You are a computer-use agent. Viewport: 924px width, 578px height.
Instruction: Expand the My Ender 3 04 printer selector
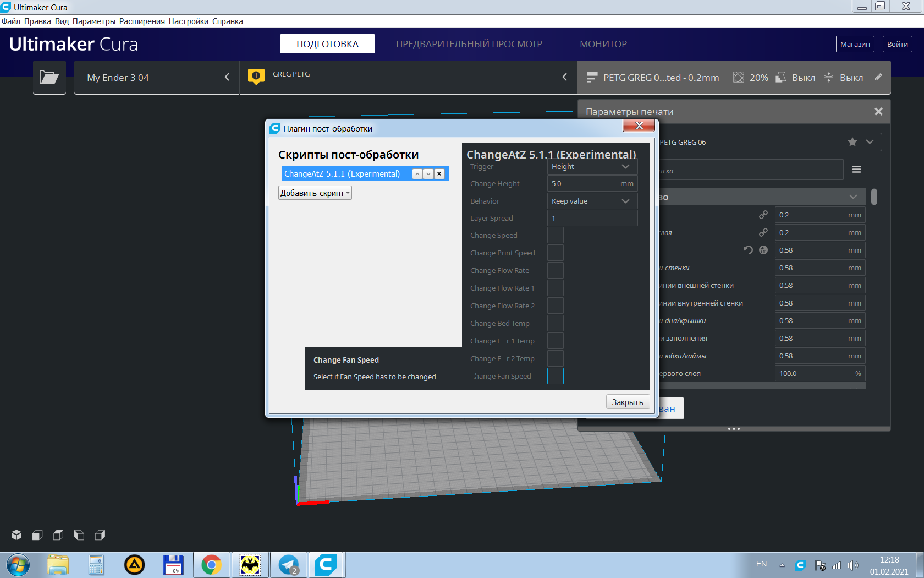[157, 78]
